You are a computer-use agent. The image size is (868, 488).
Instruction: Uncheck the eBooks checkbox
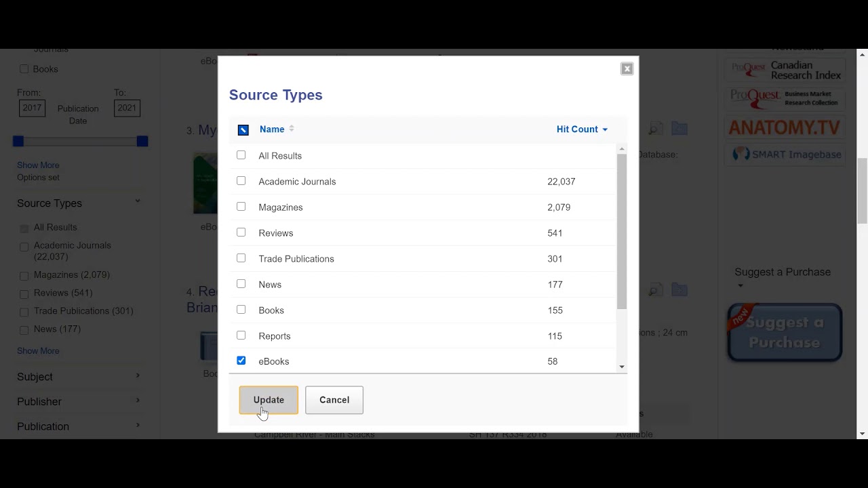[241, 361]
